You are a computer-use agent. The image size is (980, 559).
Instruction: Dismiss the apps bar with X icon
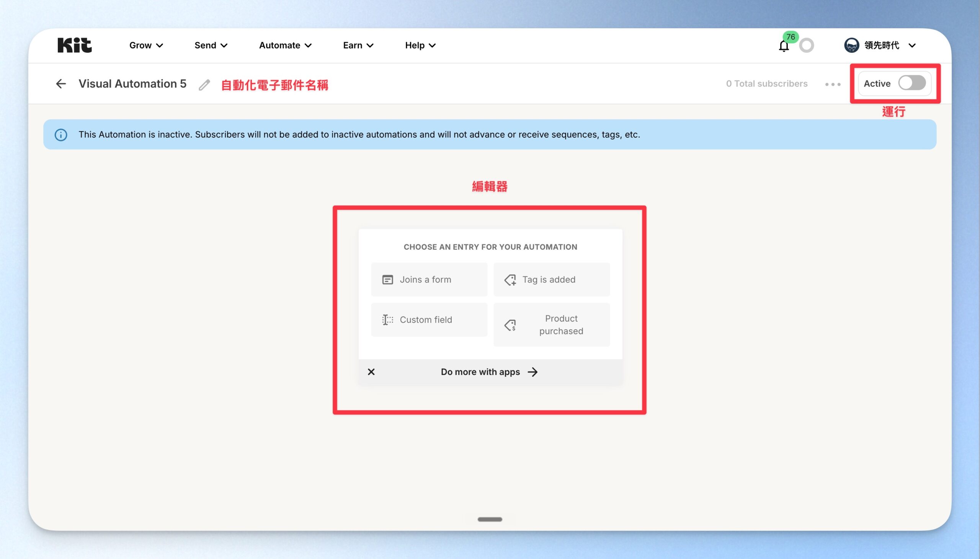click(x=371, y=372)
